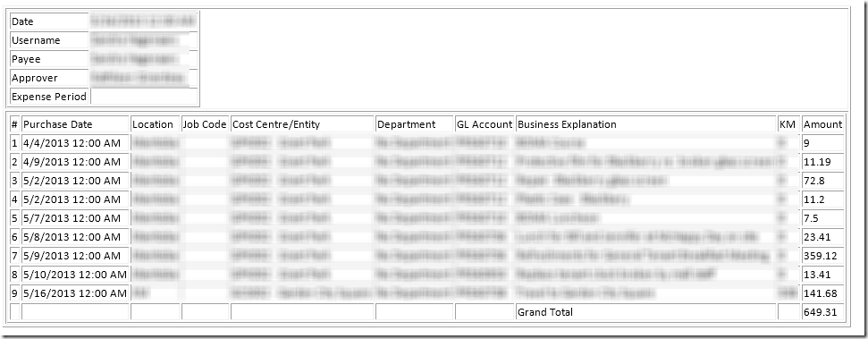Select the Amount column header
868x339 pixels.
822,124
